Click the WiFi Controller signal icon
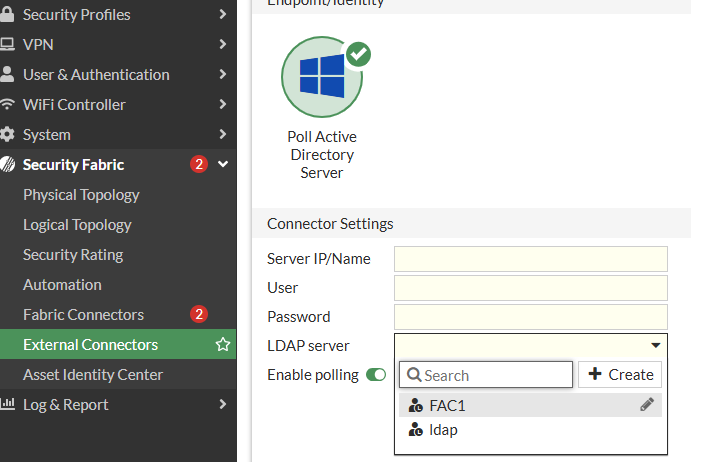Image resolution: width=706 pixels, height=471 pixels. pos(8,105)
